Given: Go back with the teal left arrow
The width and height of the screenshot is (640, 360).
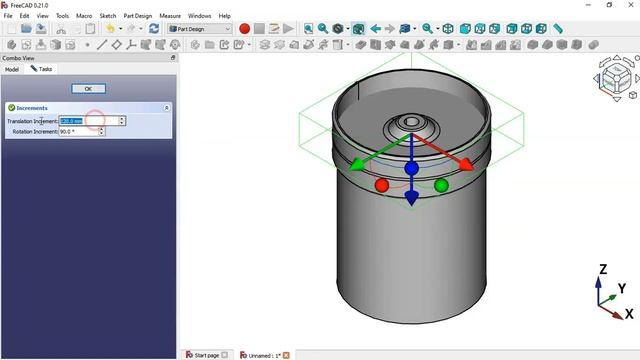Looking at the screenshot, I should (x=376, y=29).
